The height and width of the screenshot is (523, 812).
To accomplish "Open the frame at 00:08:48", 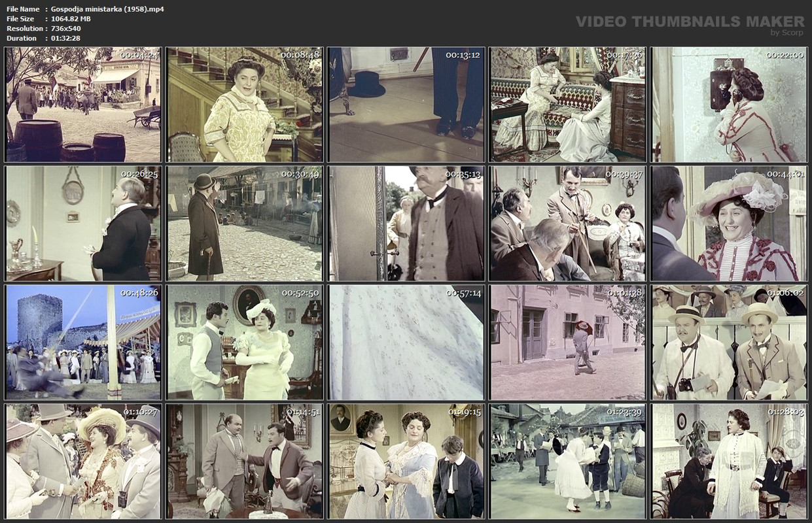I will 244,104.
